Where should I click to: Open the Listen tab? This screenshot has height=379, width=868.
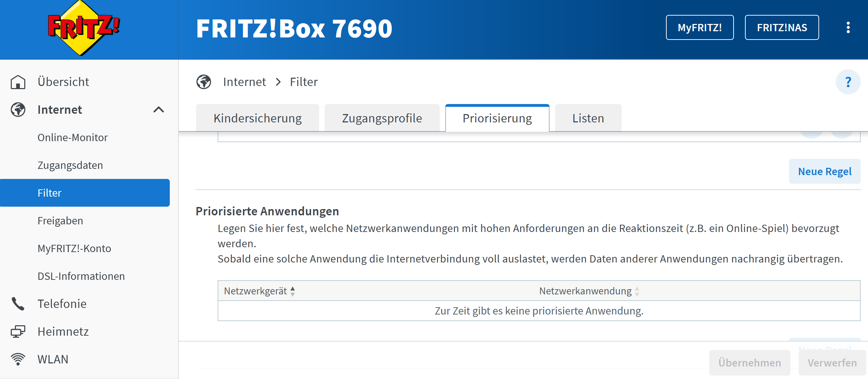click(x=588, y=118)
